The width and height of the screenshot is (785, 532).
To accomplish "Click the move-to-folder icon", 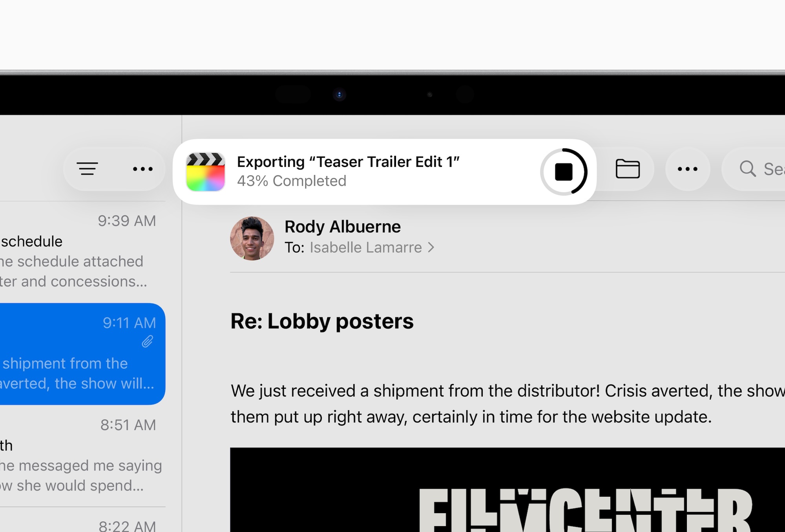I will (x=628, y=169).
